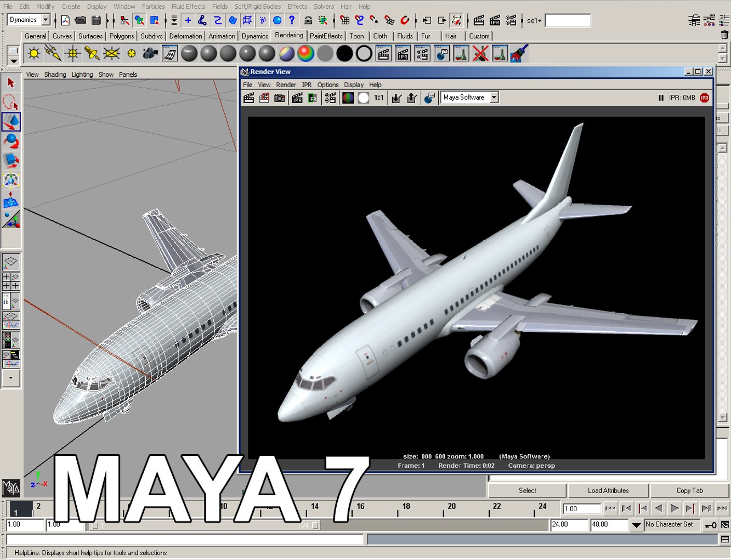Toggle 1:1 real size in Render View
The height and width of the screenshot is (560, 731).
(x=379, y=98)
